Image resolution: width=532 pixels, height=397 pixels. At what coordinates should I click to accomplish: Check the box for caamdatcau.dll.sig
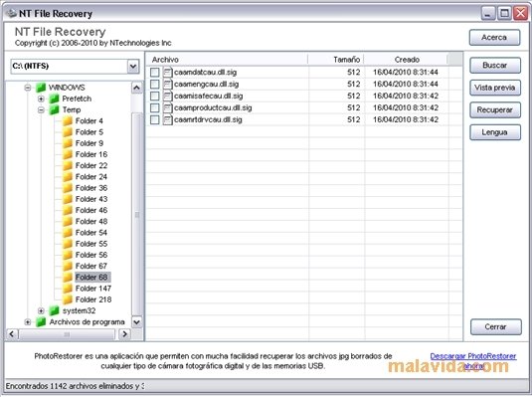[155, 72]
